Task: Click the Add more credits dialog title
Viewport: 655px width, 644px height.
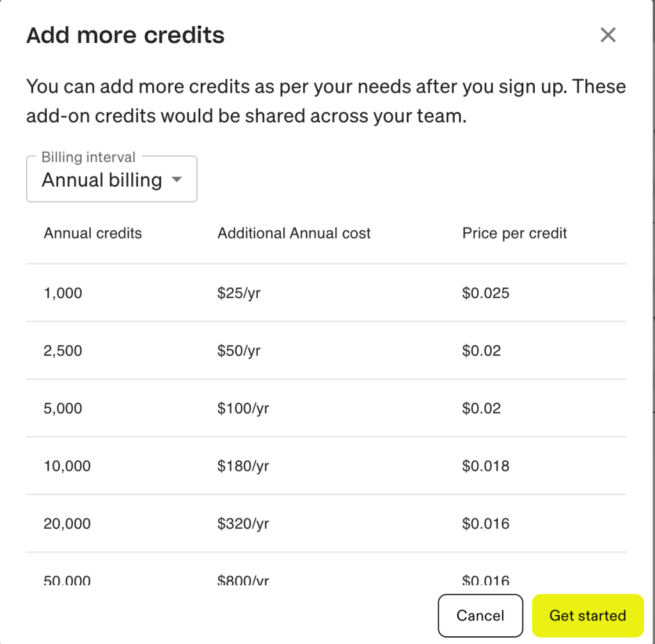Action: (125, 35)
